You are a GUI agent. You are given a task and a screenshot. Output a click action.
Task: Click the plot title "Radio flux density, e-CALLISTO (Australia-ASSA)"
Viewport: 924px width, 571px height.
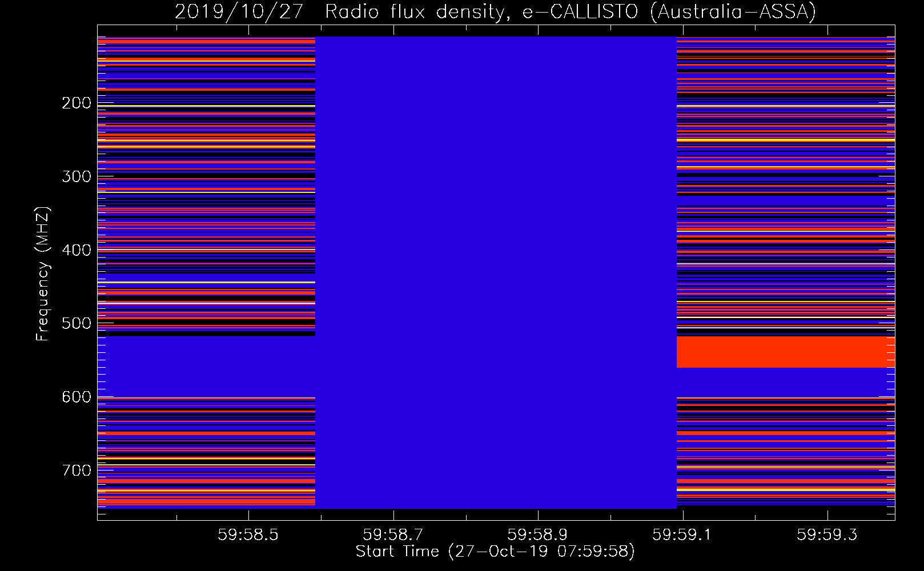[x=571, y=11]
